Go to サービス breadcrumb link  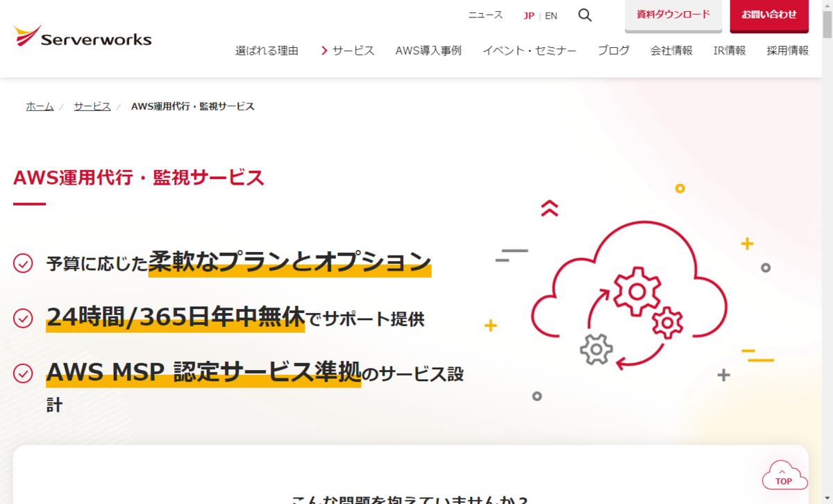pyautogui.click(x=92, y=106)
